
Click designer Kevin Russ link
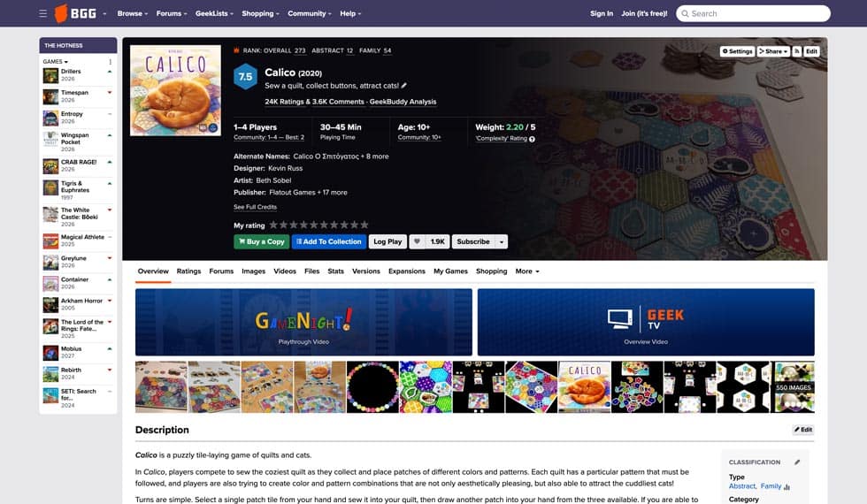(x=285, y=168)
